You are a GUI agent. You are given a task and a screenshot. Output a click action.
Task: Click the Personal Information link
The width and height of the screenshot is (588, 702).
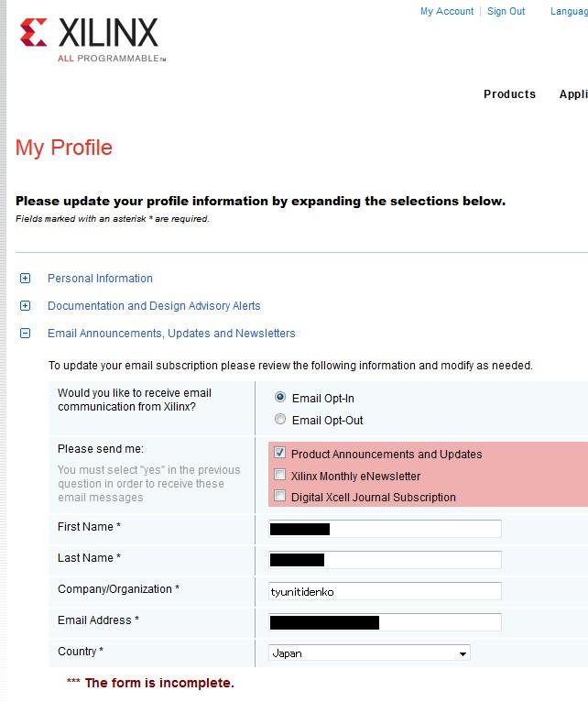coord(100,279)
